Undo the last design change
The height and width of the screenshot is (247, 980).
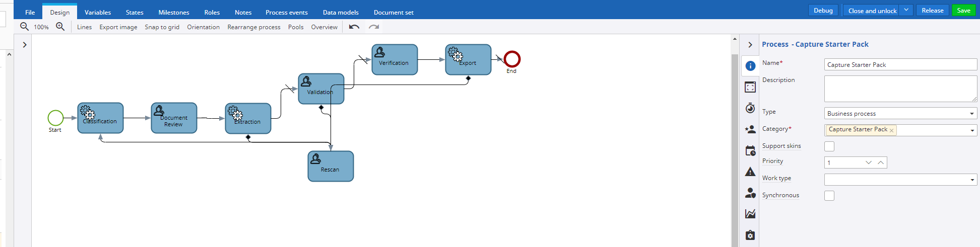354,27
